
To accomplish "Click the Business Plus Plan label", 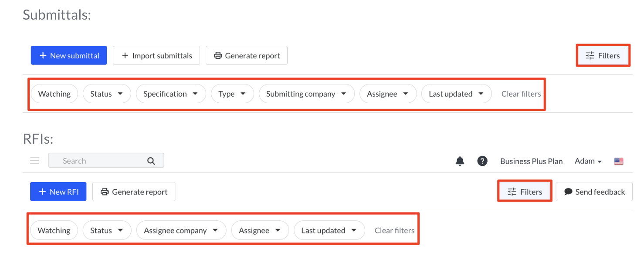I will (531, 161).
